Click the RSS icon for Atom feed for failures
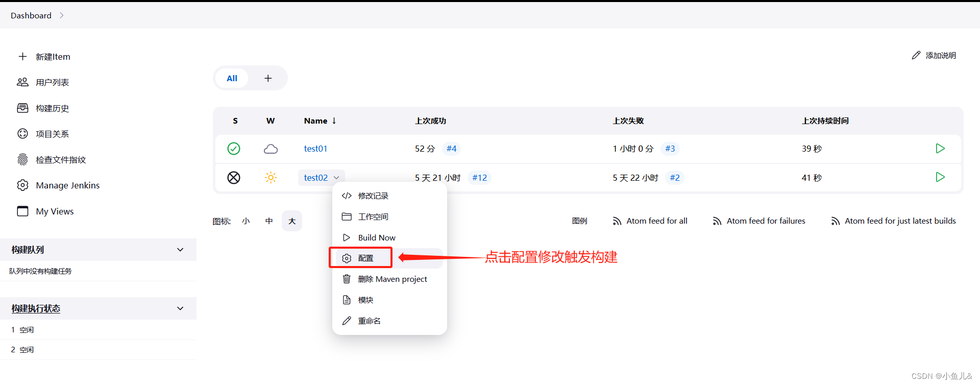Viewport: 980px width, 385px height. [x=717, y=221]
